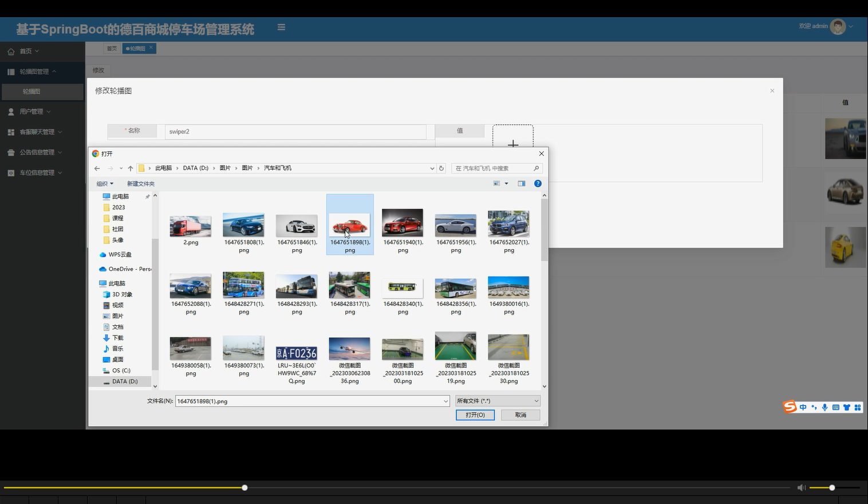Select 视频 in navigation pane

(x=117, y=305)
